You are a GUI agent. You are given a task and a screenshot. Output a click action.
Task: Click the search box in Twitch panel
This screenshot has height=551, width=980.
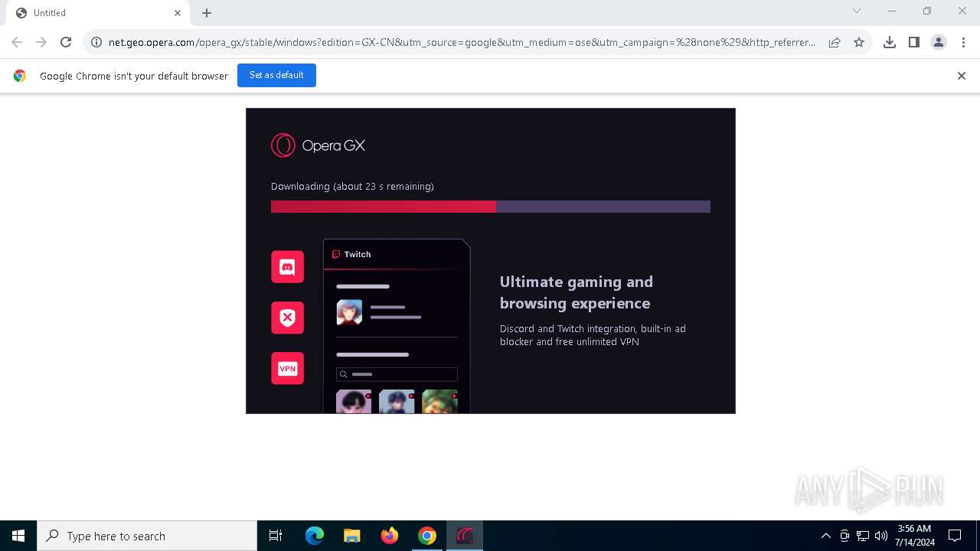(x=397, y=374)
